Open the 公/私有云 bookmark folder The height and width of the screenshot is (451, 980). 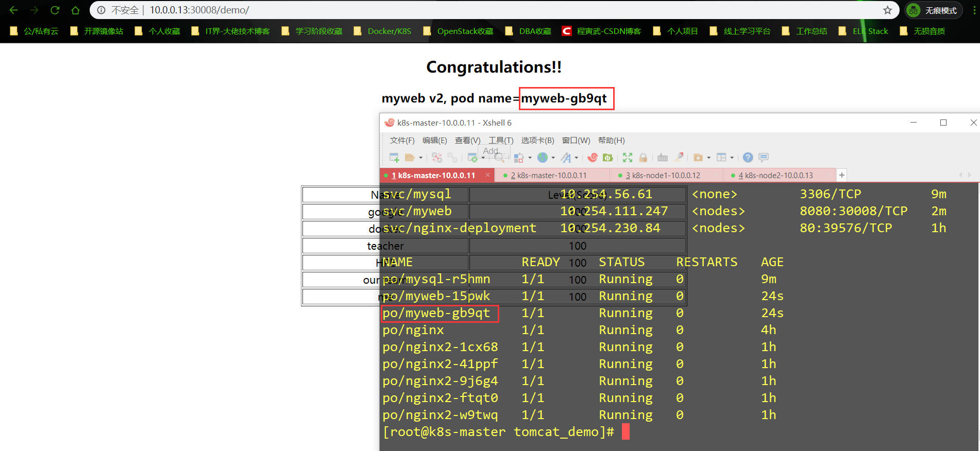click(34, 31)
